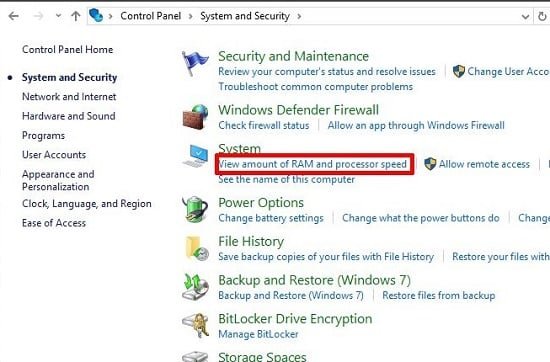Open the Security and Maintenance flag icon

tap(195, 63)
